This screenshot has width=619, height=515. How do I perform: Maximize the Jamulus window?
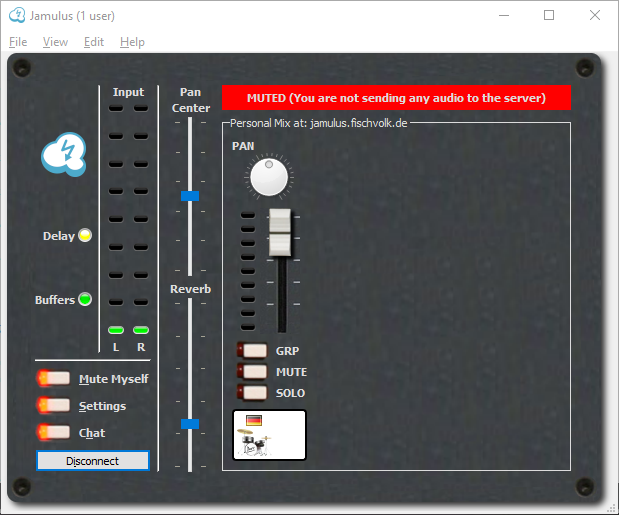(549, 15)
